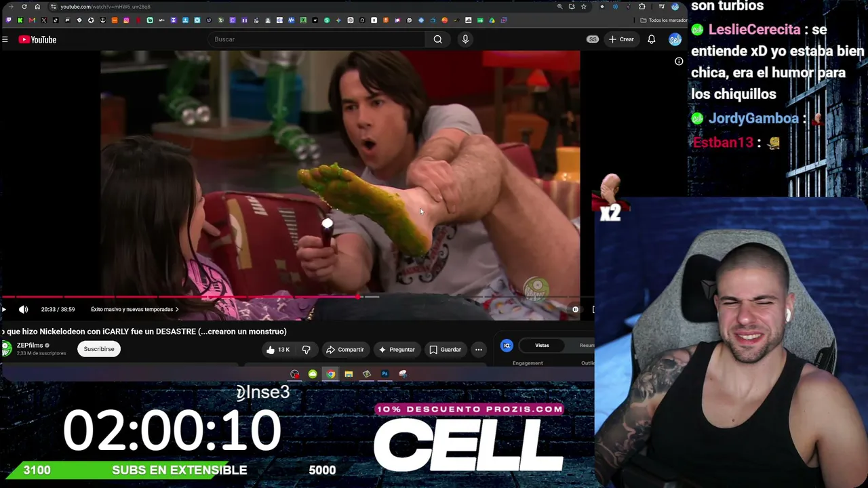868x488 pixels.
Task: Open the Chrome extensions puzzle menu
Action: point(642,7)
